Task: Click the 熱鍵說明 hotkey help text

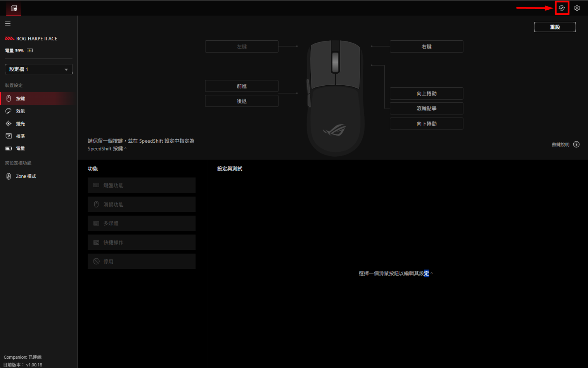Action: pos(560,145)
